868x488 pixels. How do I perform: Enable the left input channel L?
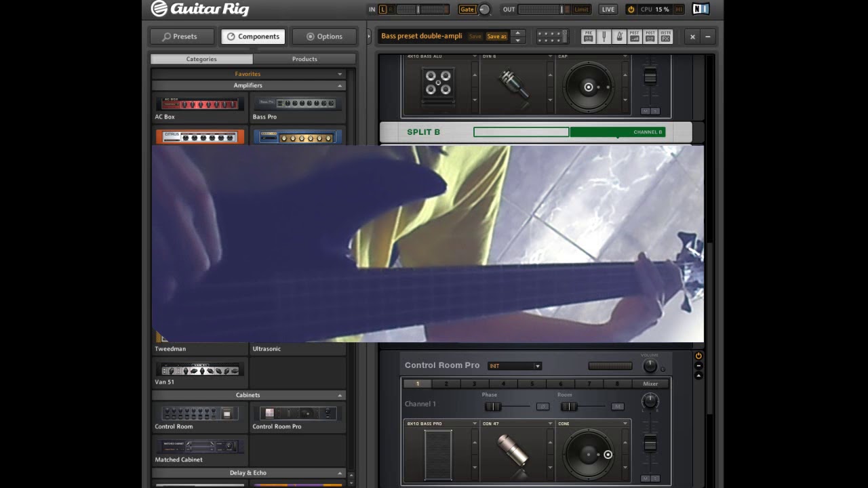click(x=382, y=9)
